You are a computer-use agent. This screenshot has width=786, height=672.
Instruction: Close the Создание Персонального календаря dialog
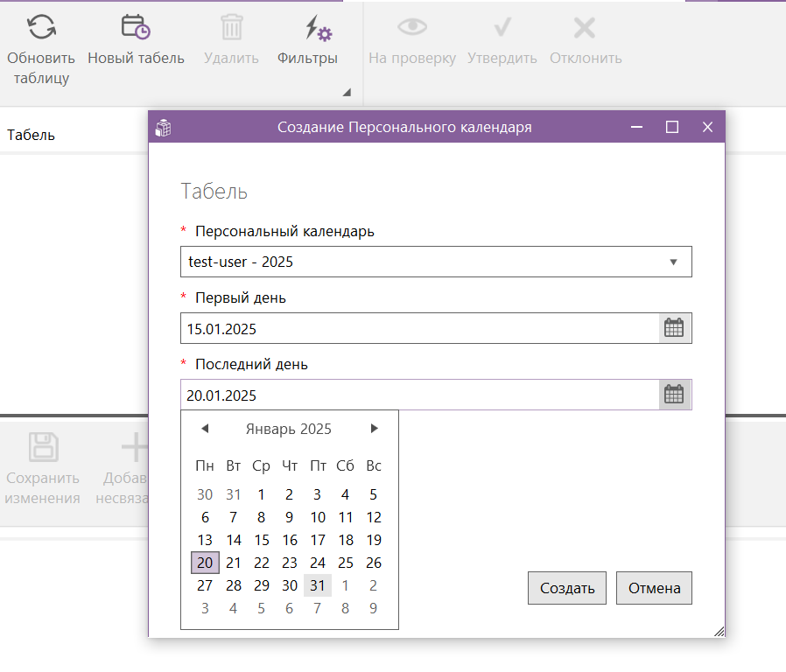click(707, 127)
